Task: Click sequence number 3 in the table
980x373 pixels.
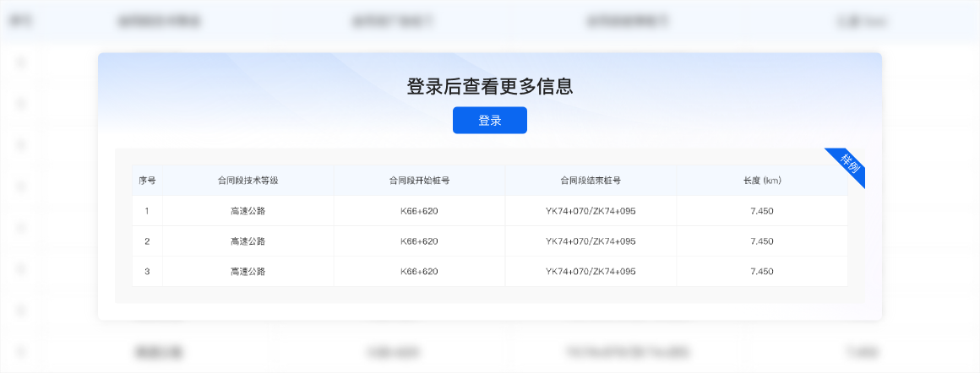Action: pyautogui.click(x=147, y=272)
